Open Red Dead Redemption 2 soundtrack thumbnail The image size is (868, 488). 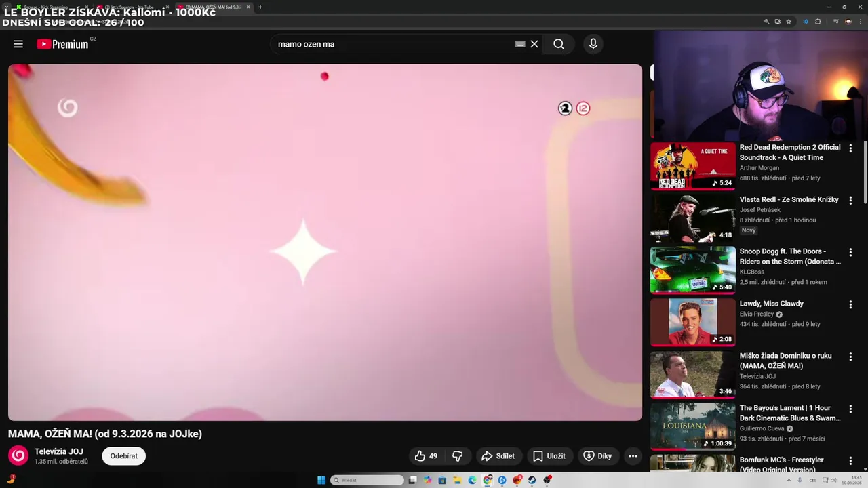click(x=692, y=165)
